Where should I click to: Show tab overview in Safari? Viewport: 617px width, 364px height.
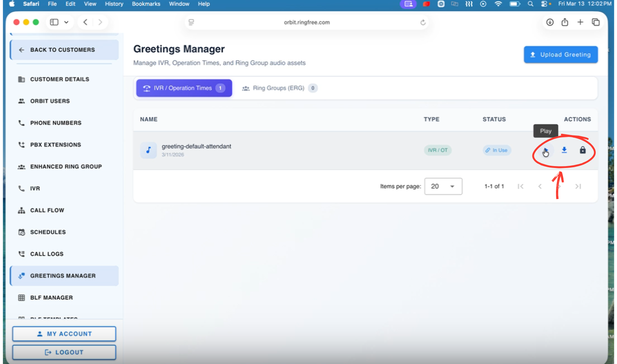[596, 22]
